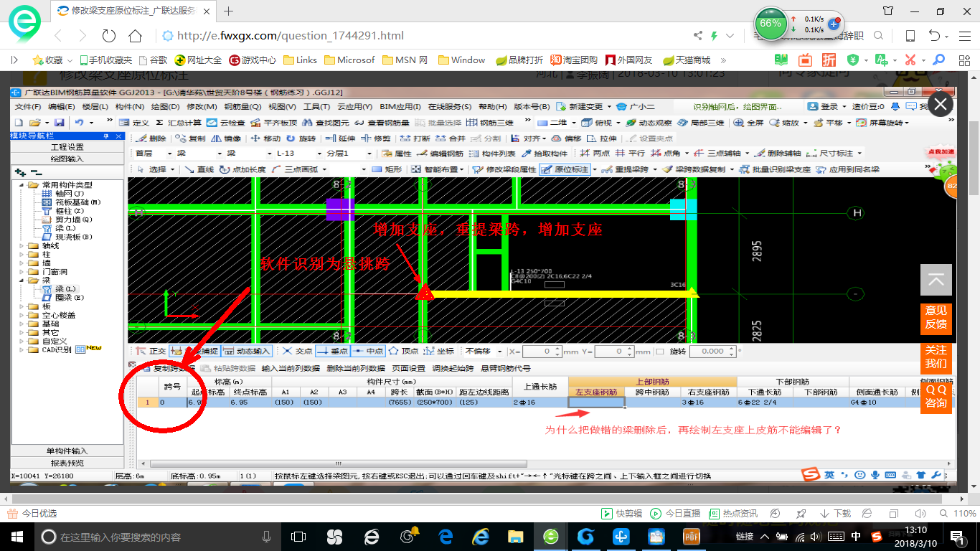The width and height of the screenshot is (980, 551).
Task: Click the 工程设置 navigation button
Action: 67,147
